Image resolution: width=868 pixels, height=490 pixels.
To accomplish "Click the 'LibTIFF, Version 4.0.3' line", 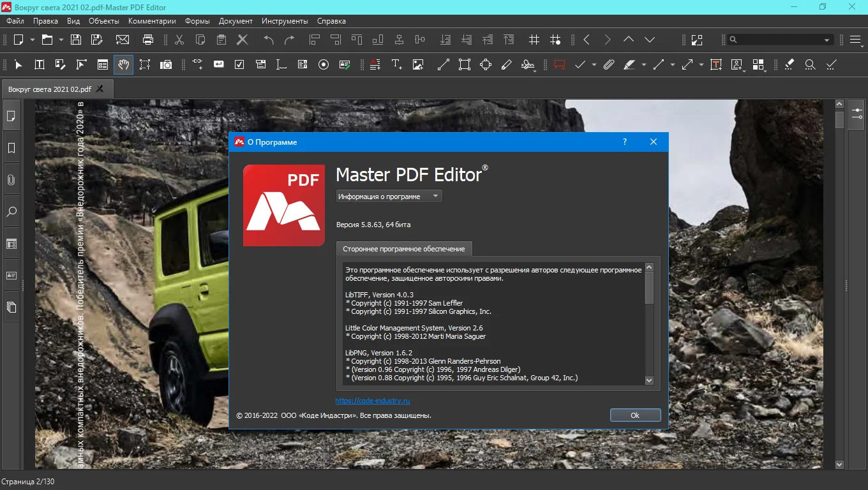I will pos(379,295).
